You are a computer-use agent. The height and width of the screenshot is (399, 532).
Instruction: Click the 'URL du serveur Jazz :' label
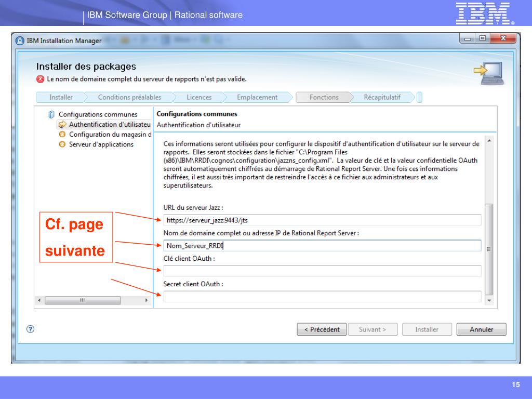click(x=193, y=208)
